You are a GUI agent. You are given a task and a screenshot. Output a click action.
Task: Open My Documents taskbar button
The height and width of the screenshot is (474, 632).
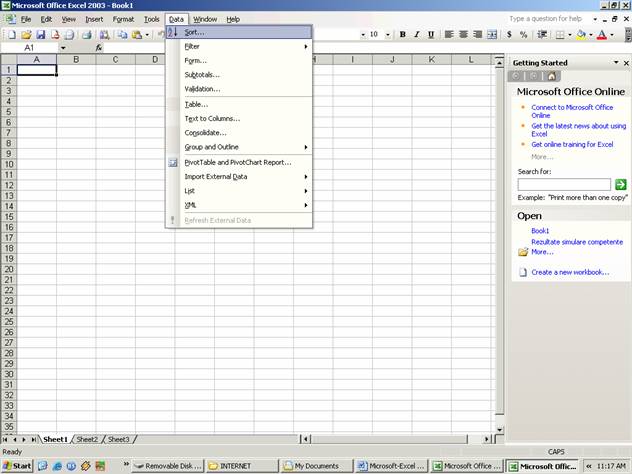[x=316, y=466]
